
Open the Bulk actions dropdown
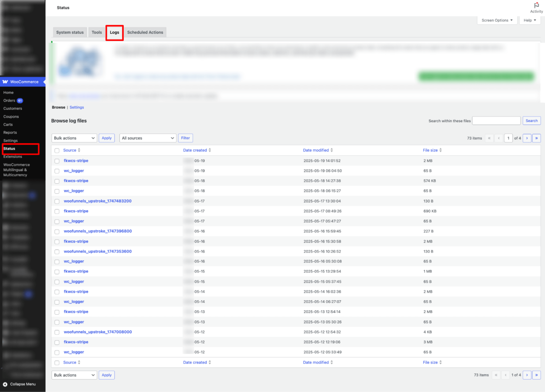[x=74, y=138]
